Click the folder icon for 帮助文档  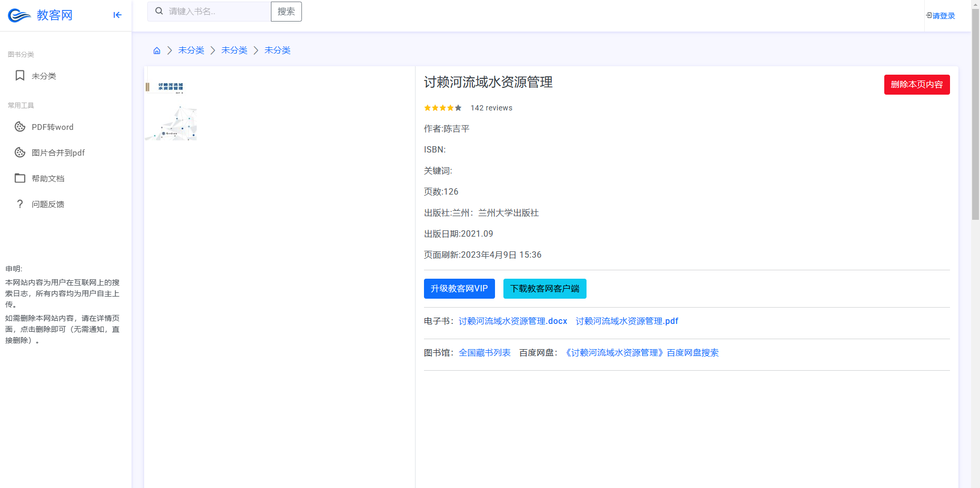(20, 178)
